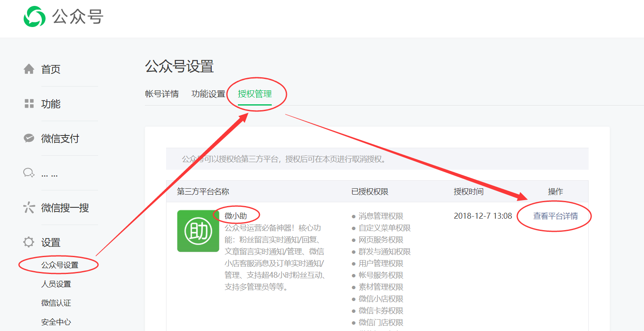Click the 首页 home icon in sidebar
Viewport: 644px width, 331px height.
tap(29, 69)
